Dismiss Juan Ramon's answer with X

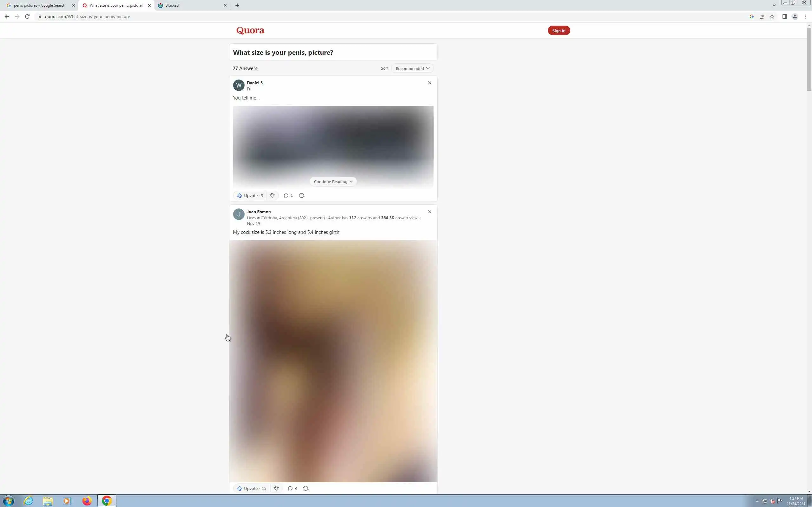click(429, 212)
